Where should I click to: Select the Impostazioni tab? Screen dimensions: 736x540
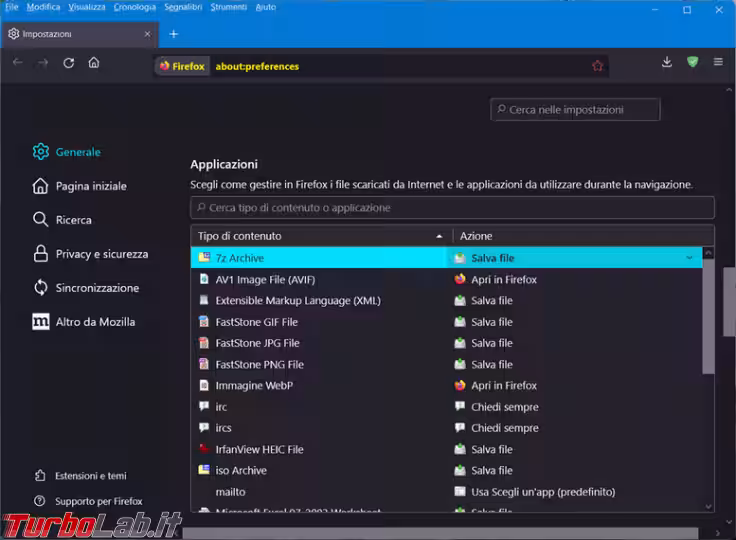pos(80,34)
